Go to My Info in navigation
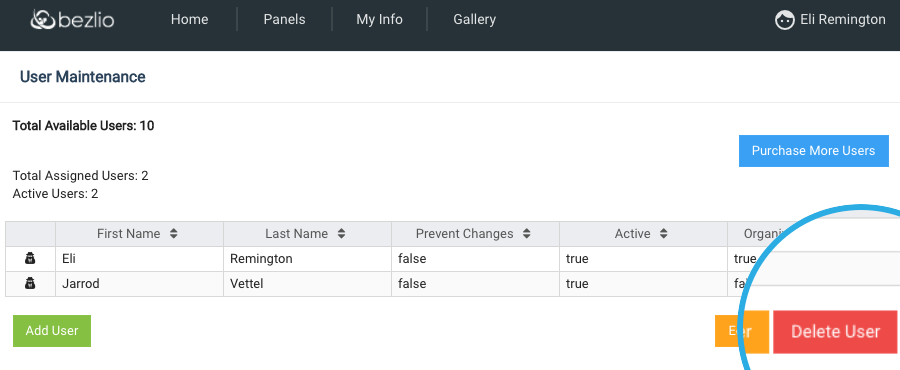The width and height of the screenshot is (900, 370). tap(379, 20)
